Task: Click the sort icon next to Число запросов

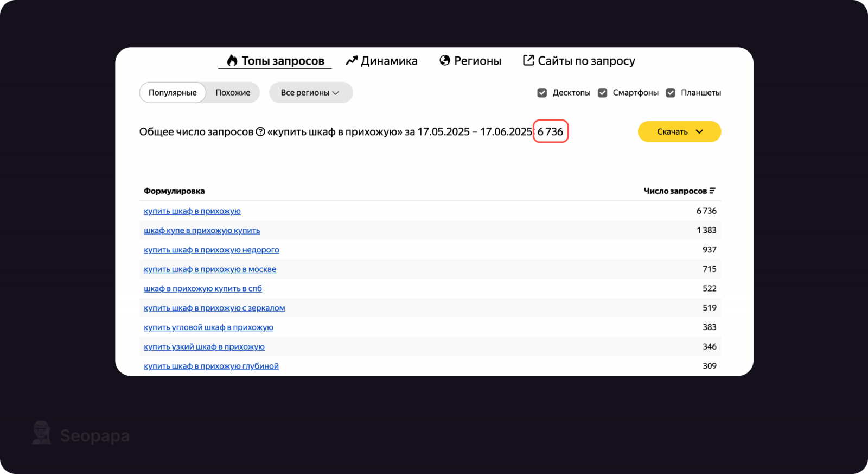Action: 712,191
